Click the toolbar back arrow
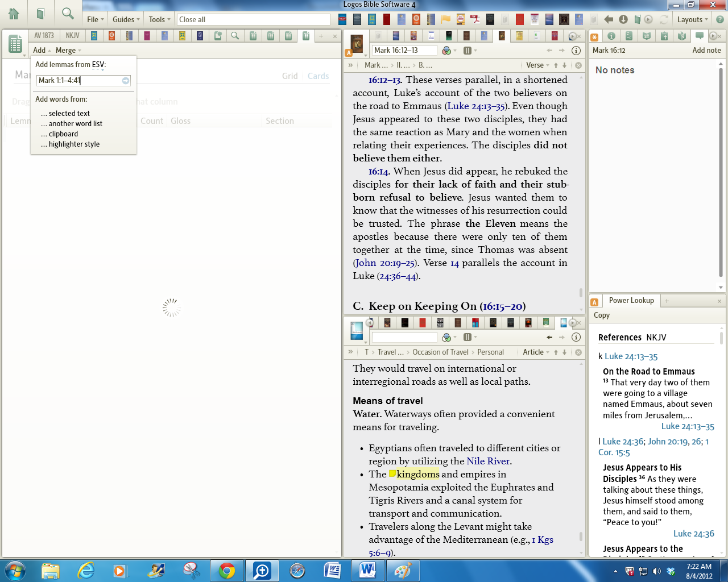Screen dimensions: 728x582 (x=609, y=19)
